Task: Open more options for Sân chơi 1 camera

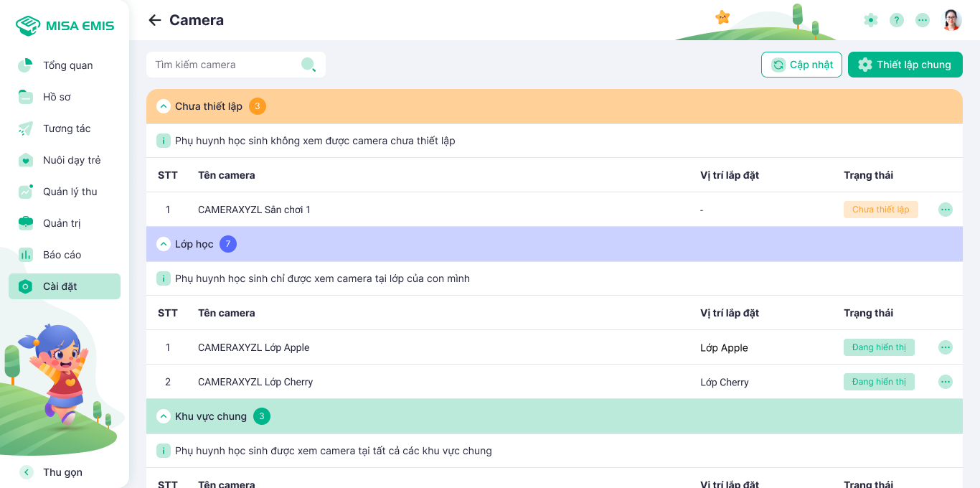Action: click(946, 210)
